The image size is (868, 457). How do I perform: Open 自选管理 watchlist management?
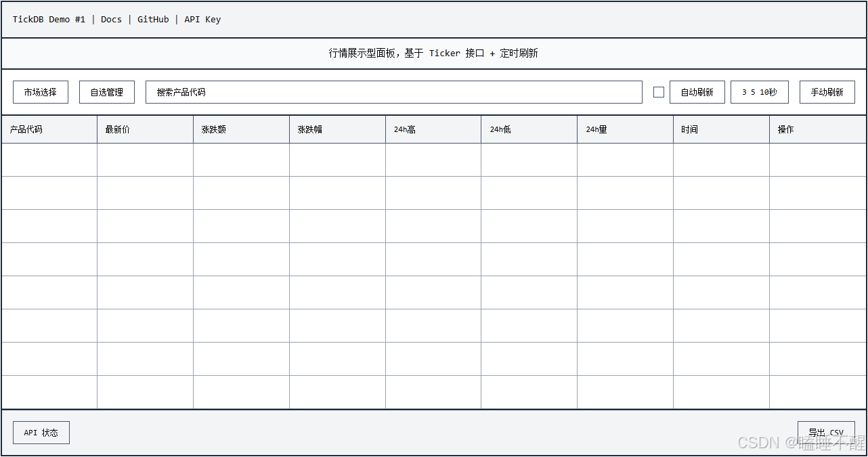pyautogui.click(x=107, y=92)
